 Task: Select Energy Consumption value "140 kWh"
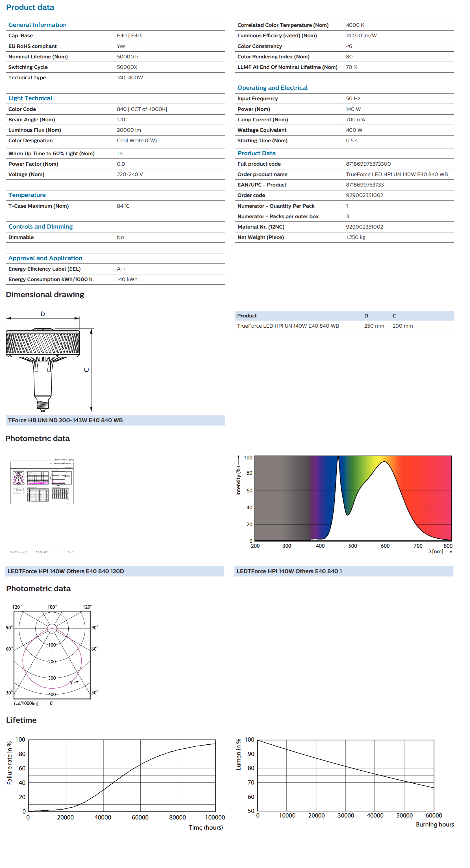point(127,279)
